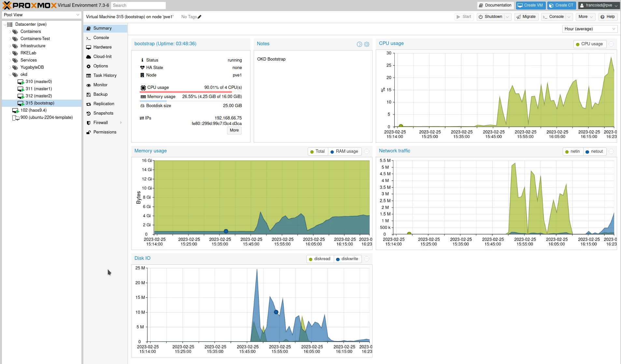Open the Summary tab
The width and height of the screenshot is (621, 364).
[x=105, y=29]
